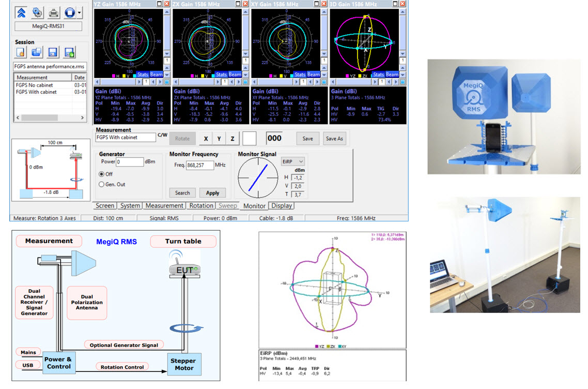This screenshot has width=588, height=389.
Task: Click magenta YZ legend swatch in 3D chart
Action: click(x=347, y=76)
